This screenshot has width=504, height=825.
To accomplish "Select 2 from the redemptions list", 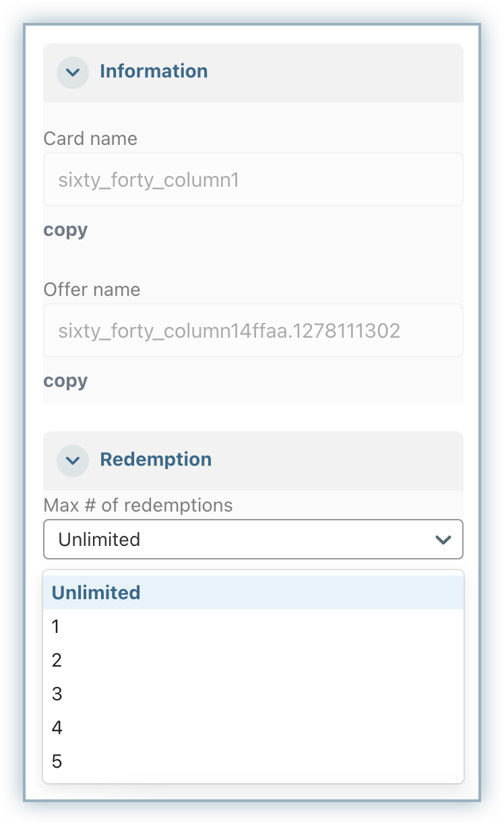I will 57,661.
